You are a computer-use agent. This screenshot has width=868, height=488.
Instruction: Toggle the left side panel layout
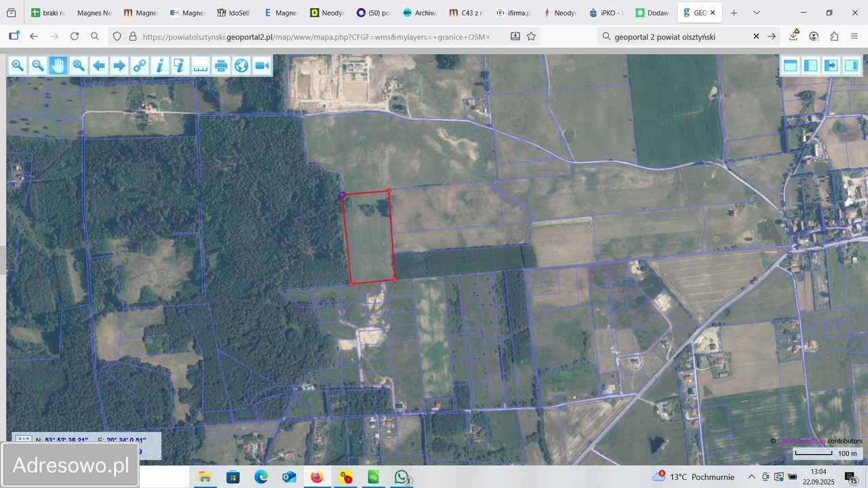810,66
